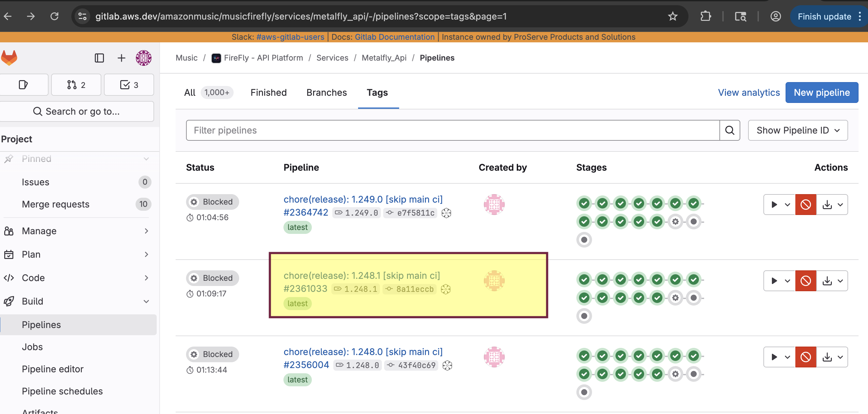
Task: Open Show Pipeline ID dropdown
Action: pos(798,130)
